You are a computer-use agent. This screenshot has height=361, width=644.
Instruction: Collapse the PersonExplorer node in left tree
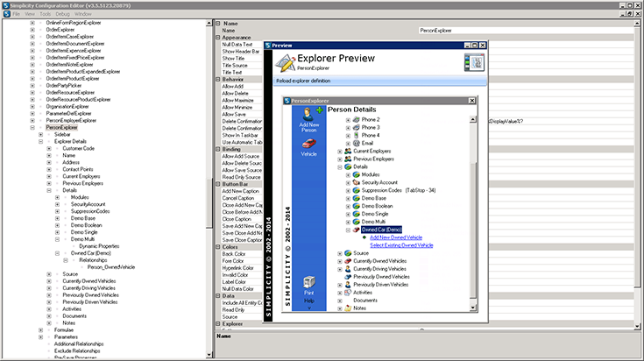pos(32,128)
